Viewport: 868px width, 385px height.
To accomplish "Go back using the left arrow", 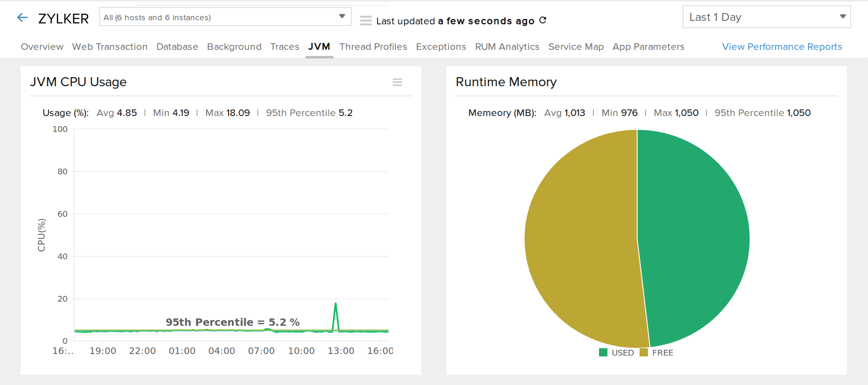I will [22, 18].
